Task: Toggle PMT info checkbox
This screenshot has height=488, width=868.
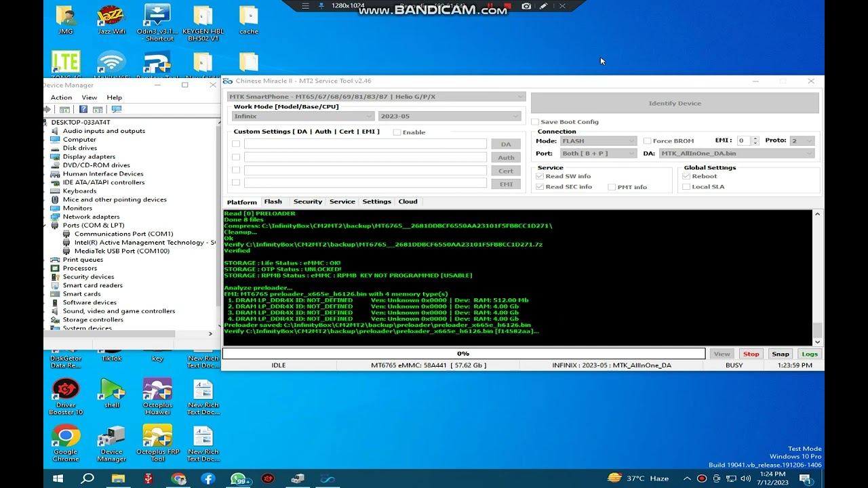Action: coord(612,187)
